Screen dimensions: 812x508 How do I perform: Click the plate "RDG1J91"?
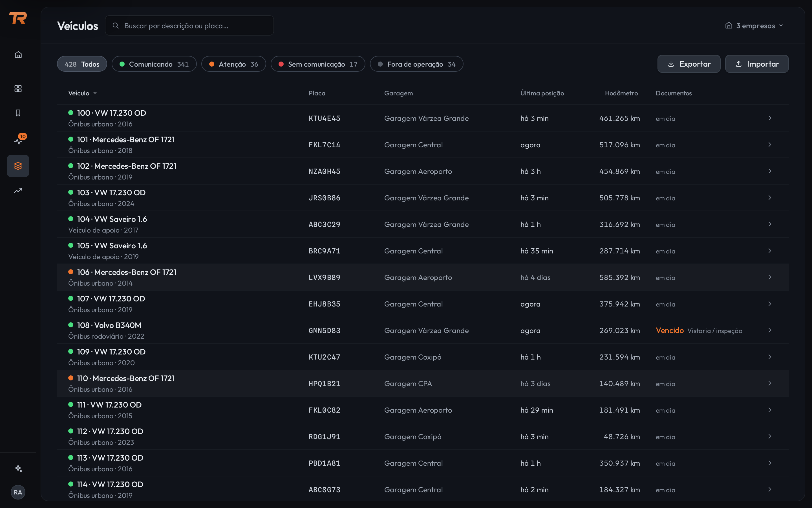325,437
